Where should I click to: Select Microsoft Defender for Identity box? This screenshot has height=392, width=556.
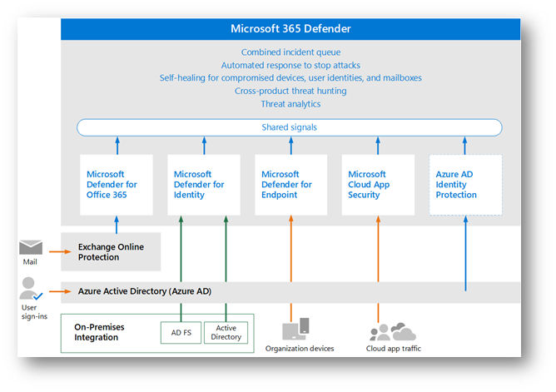204,185
